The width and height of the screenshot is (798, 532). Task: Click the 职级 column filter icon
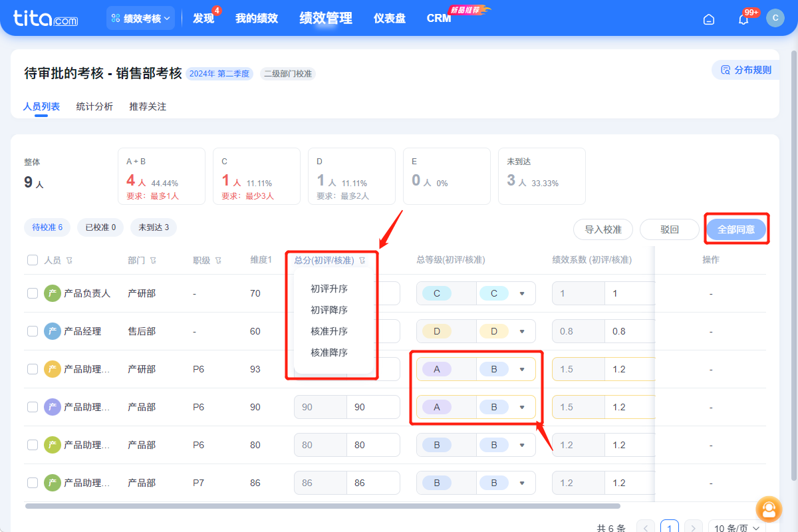click(x=218, y=261)
